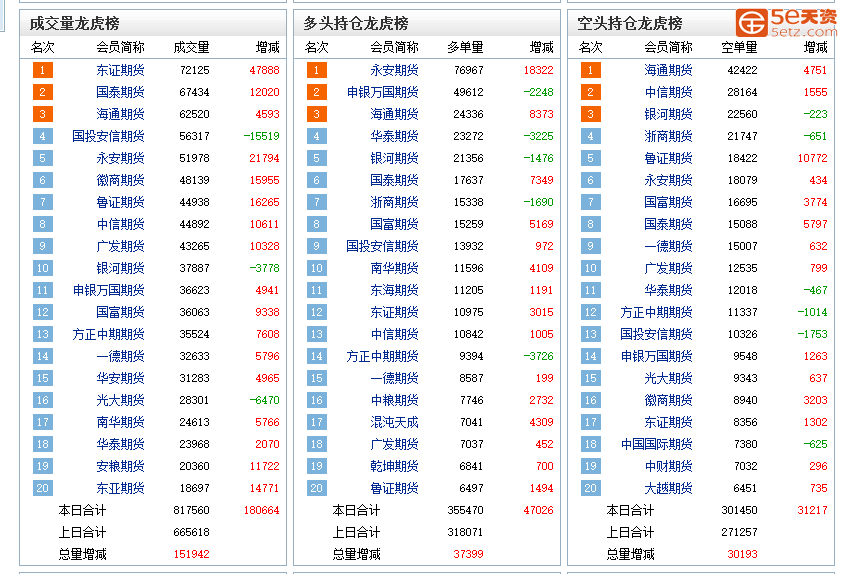Click 总量增减 value 151942
The height and width of the screenshot is (574, 843).
pos(191,555)
